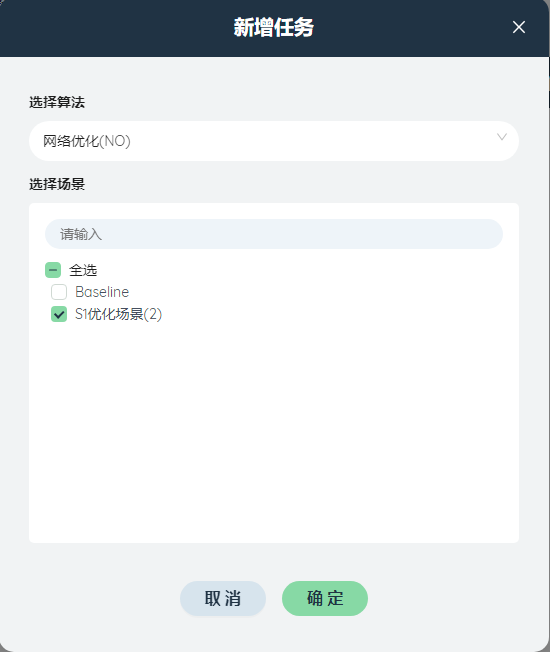Click the 选择算法 section label
This screenshot has height=652, width=550.
pyautogui.click(x=57, y=102)
